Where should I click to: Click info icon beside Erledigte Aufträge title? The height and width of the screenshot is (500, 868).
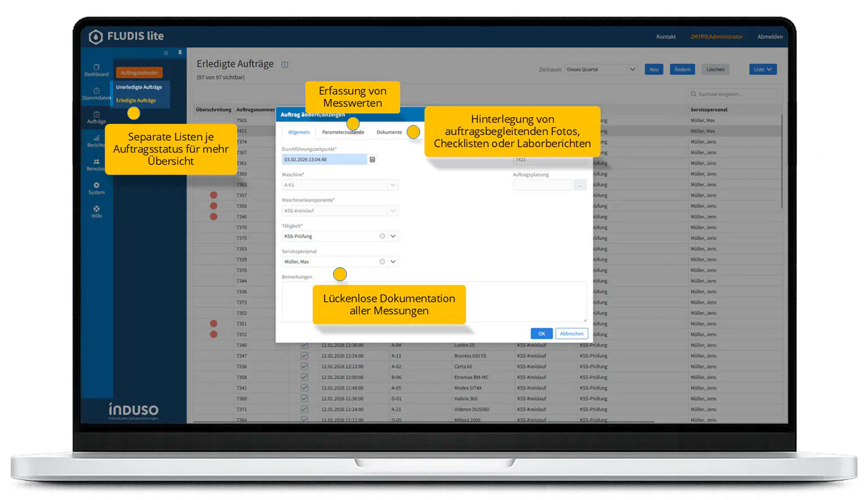click(285, 65)
